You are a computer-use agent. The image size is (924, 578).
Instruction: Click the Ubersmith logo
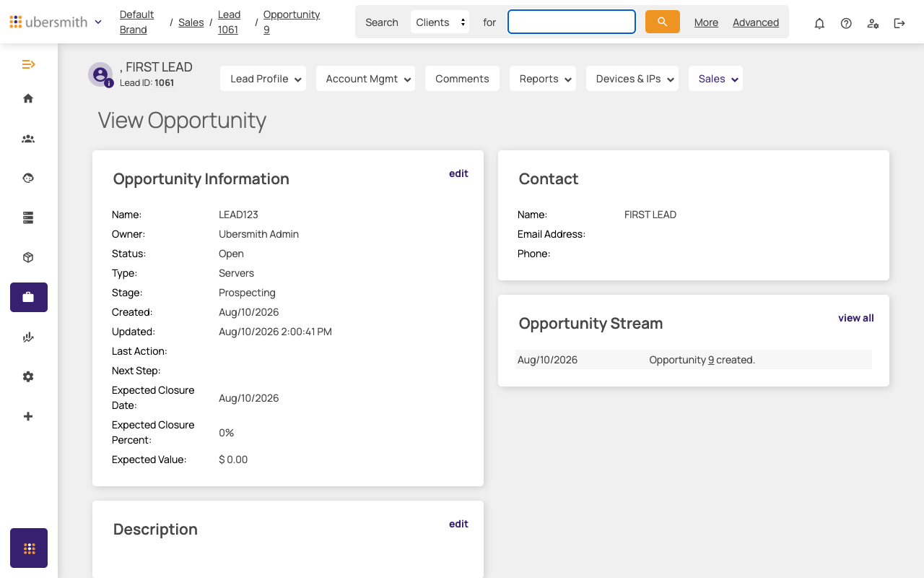pyautogui.click(x=48, y=22)
